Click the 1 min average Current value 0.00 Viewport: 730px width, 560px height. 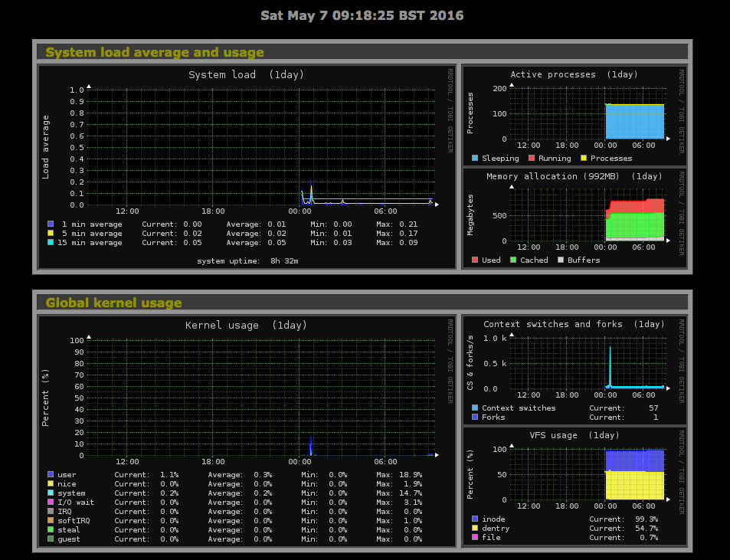(192, 224)
